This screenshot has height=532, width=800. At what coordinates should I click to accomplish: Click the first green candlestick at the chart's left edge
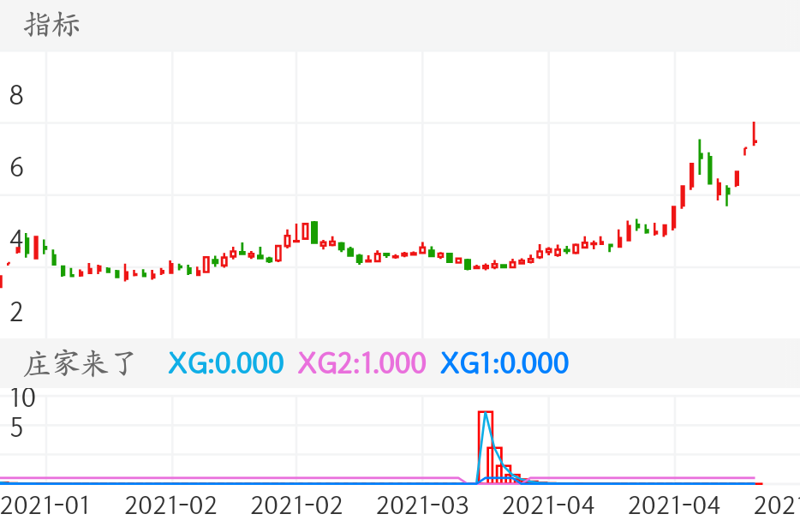tap(27, 245)
